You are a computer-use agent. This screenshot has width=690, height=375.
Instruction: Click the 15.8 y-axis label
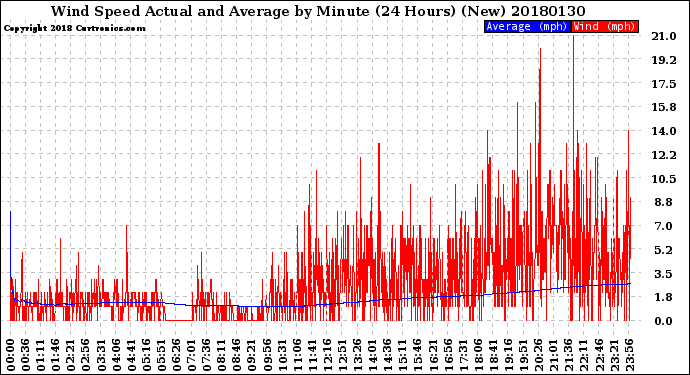point(664,107)
